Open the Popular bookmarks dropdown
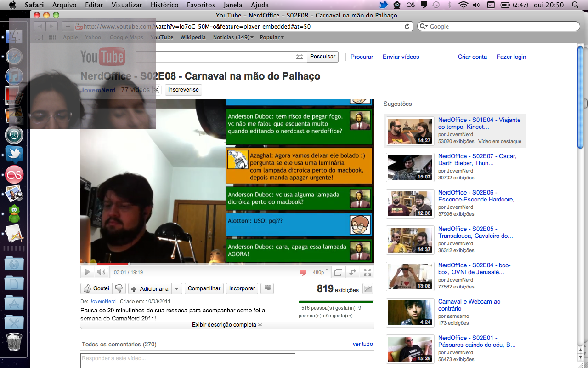Image resolution: width=588 pixels, height=368 pixels. (x=272, y=37)
